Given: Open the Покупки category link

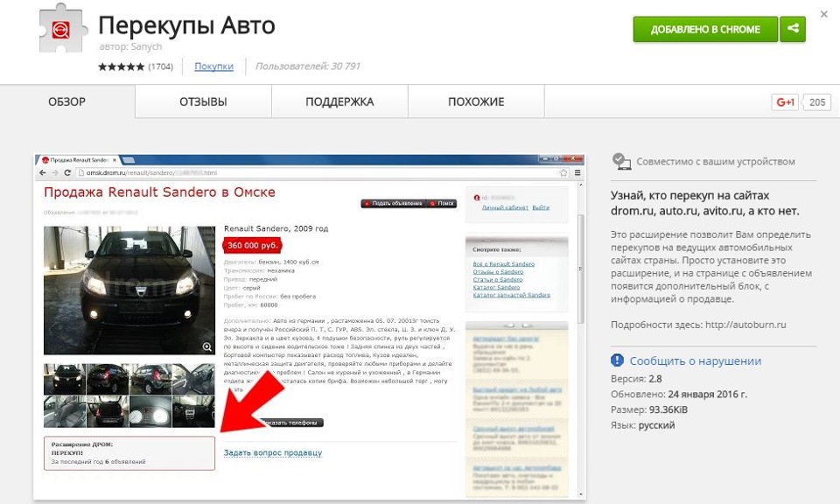Looking at the screenshot, I should pyautogui.click(x=213, y=66).
